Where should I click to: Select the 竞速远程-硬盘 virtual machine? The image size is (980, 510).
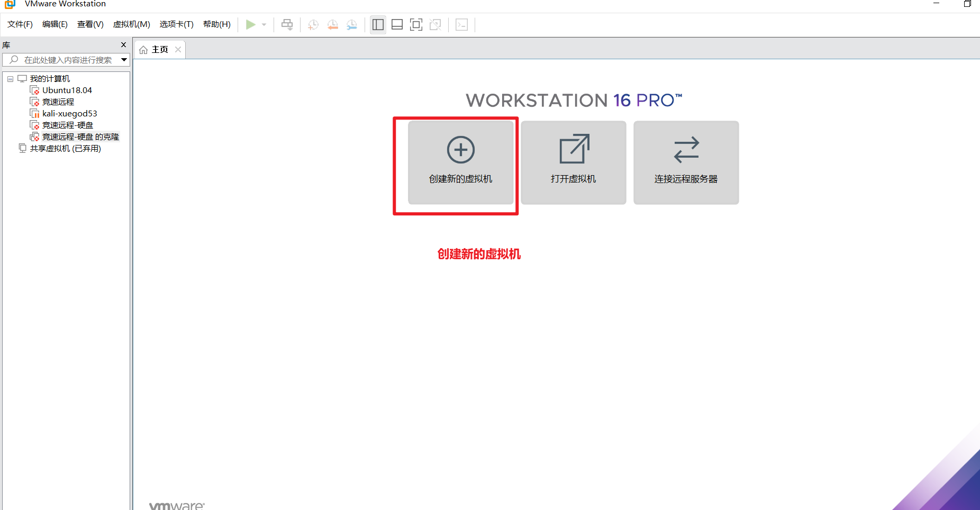(68, 125)
